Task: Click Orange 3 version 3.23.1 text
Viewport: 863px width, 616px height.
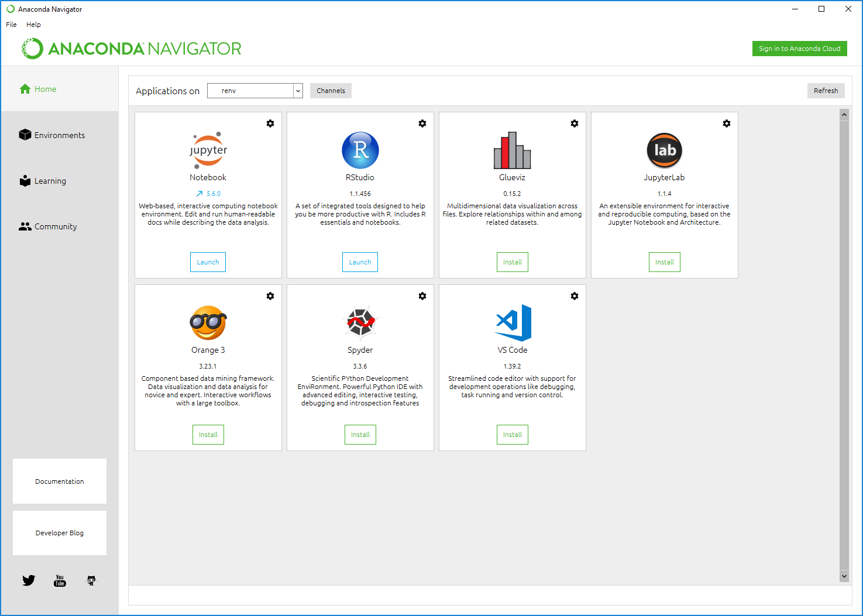Action: [208, 366]
